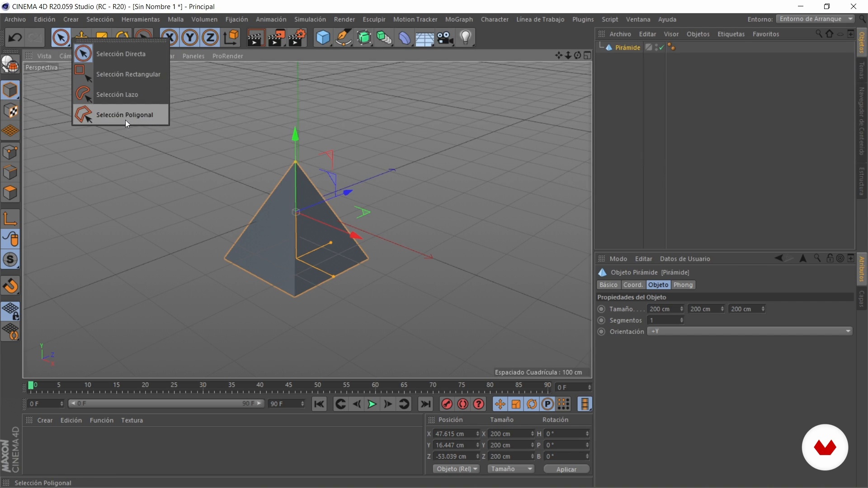Go to end of animation button
This screenshot has width=868, height=488.
(425, 404)
